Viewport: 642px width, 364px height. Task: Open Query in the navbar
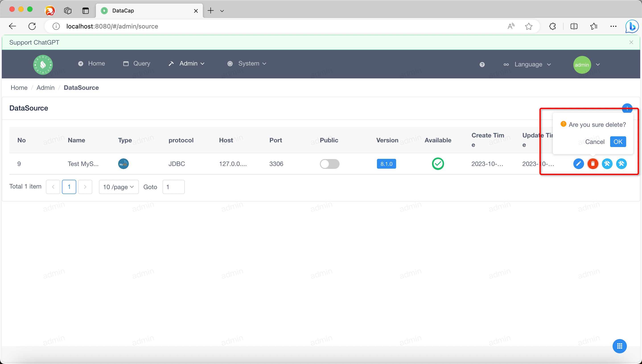pyautogui.click(x=137, y=63)
